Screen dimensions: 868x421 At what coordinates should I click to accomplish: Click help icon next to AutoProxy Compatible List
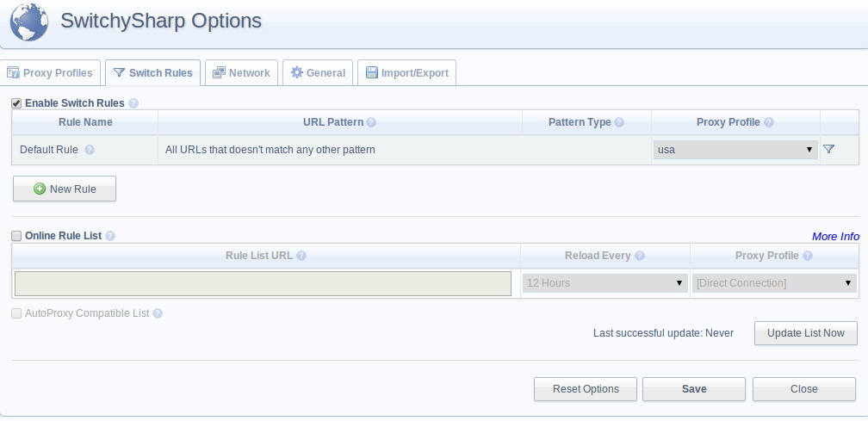(158, 313)
